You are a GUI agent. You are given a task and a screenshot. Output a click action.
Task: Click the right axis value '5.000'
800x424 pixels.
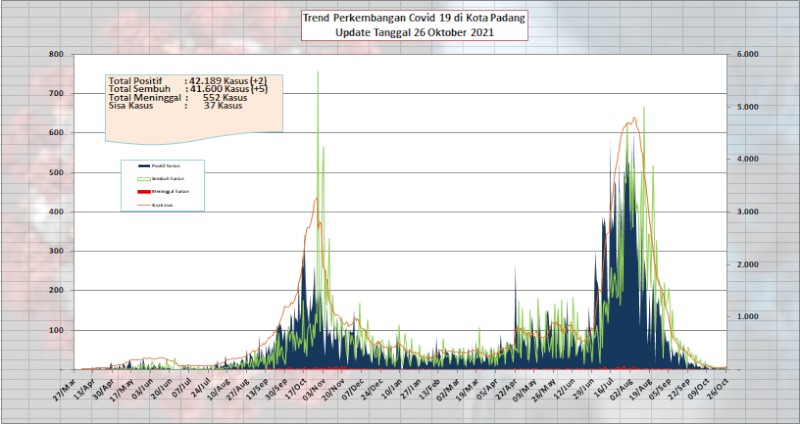coord(748,107)
